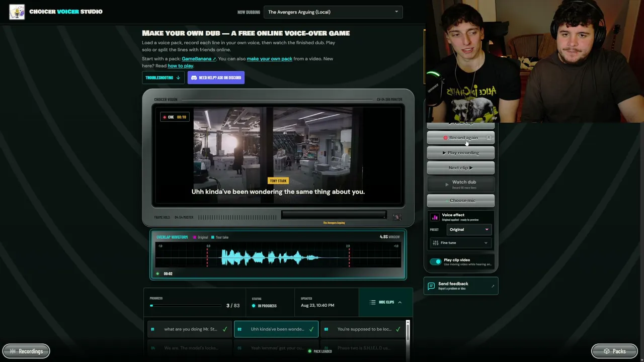This screenshot has width=644, height=362.
Task: Click Send feedback card
Action: pos(461,286)
